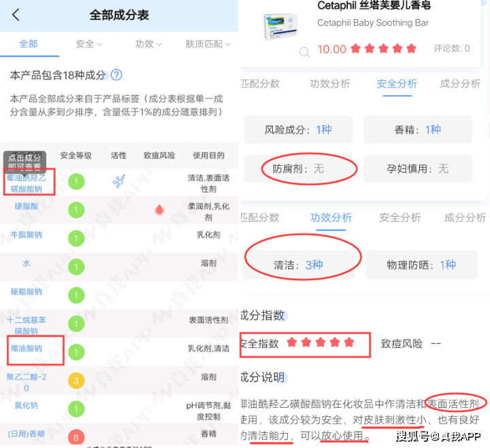Open ingredient 氯化钠
Viewport: 490px width, 448px height.
click(27, 405)
